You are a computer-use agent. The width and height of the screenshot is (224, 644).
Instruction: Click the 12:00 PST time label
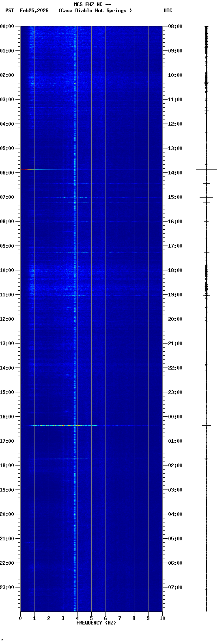7,319
